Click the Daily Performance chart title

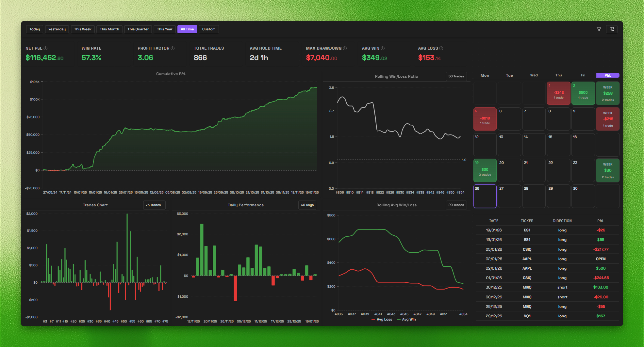[x=246, y=205]
